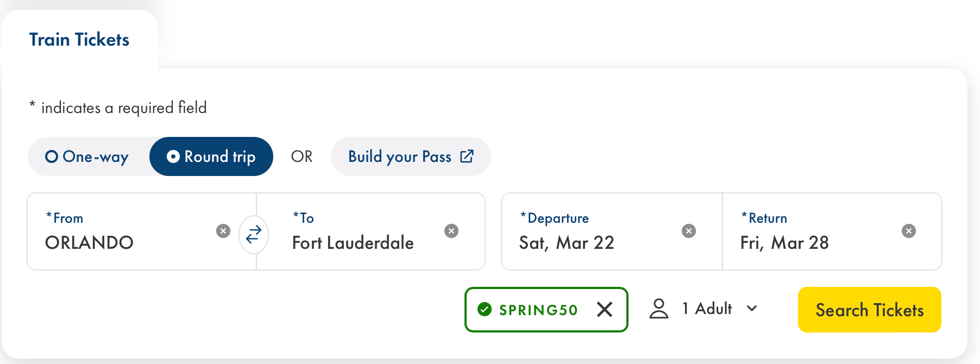Viewport: 980px width, 364px height.
Task: Click the green promo checkmark icon
Action: (485, 310)
